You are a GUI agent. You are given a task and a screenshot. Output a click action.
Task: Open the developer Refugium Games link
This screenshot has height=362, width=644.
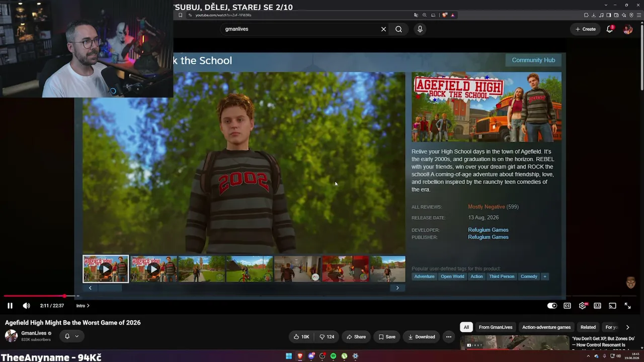(x=488, y=230)
